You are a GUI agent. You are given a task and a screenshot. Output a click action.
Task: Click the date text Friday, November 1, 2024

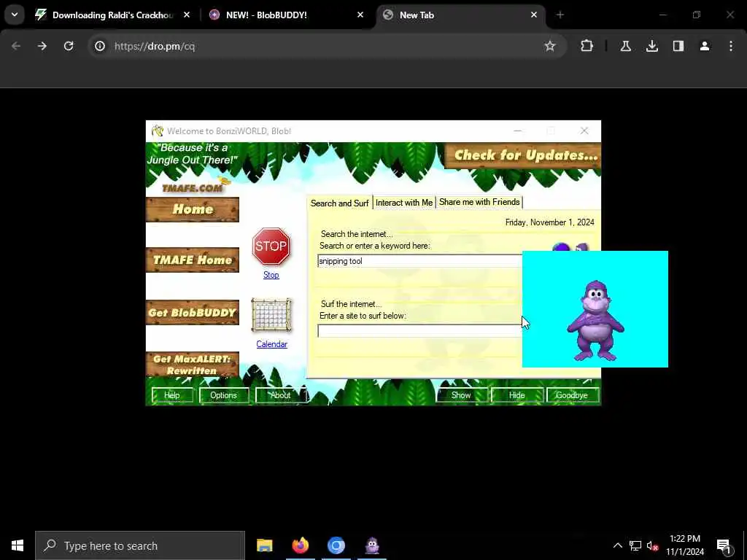549,222
